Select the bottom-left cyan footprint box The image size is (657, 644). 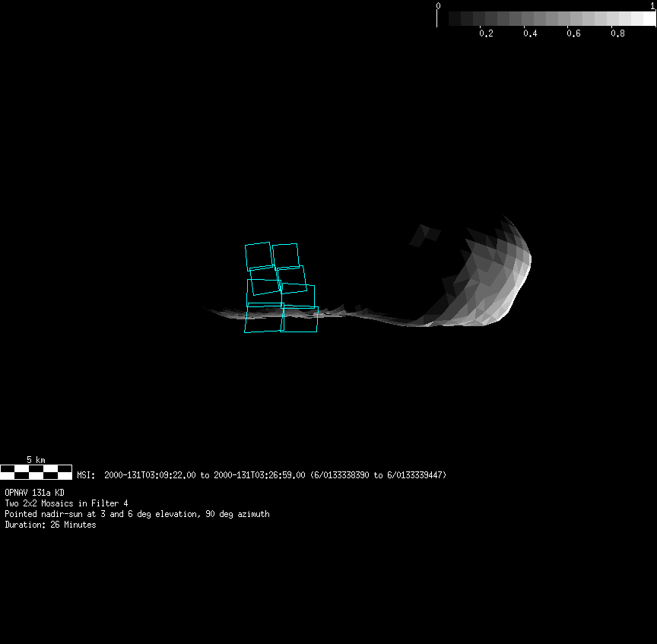[x=264, y=319]
